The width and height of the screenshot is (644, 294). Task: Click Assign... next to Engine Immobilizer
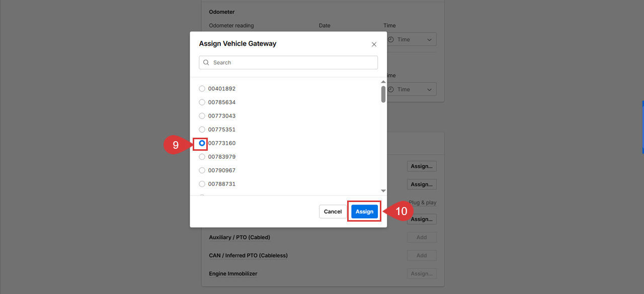pyautogui.click(x=422, y=273)
